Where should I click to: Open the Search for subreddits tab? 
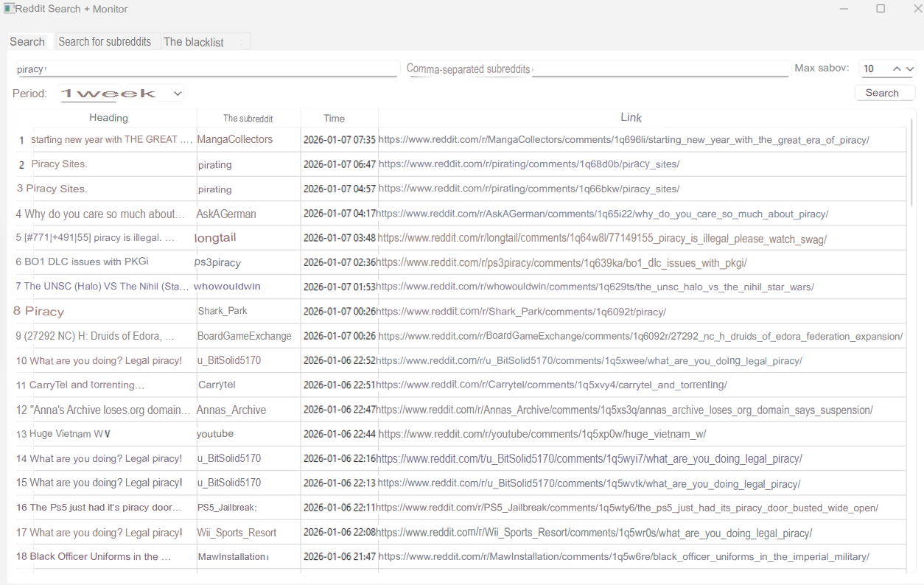(105, 42)
